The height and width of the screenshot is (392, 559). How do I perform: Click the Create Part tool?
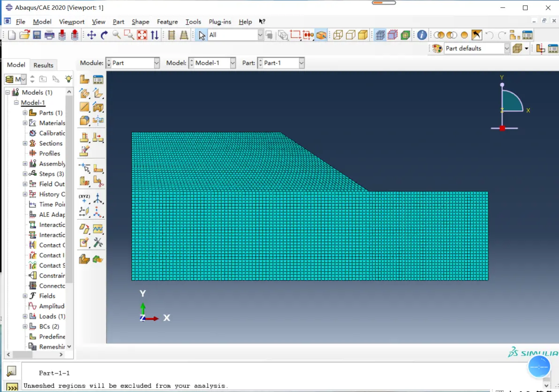[84, 79]
